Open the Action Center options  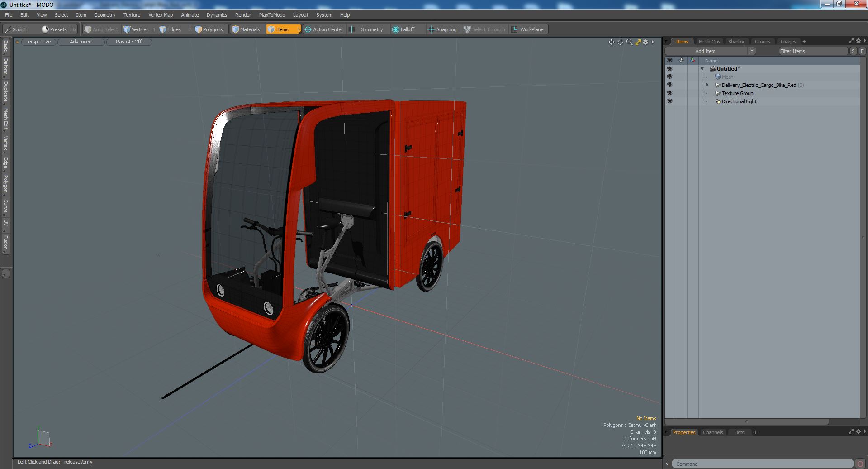click(324, 29)
